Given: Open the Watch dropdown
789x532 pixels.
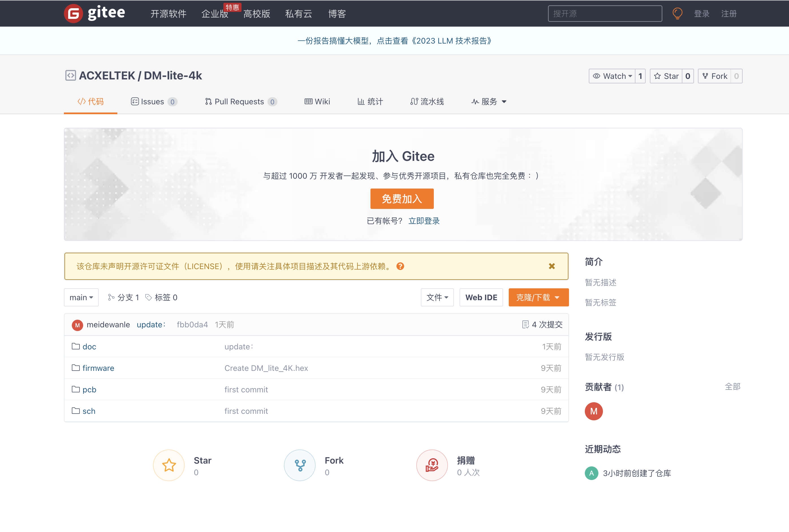Looking at the screenshot, I should point(612,76).
